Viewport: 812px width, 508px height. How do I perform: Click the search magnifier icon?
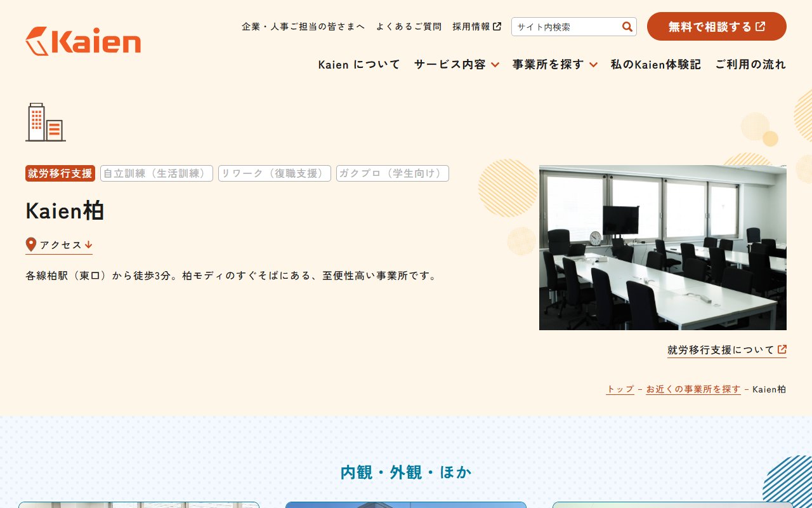click(627, 27)
